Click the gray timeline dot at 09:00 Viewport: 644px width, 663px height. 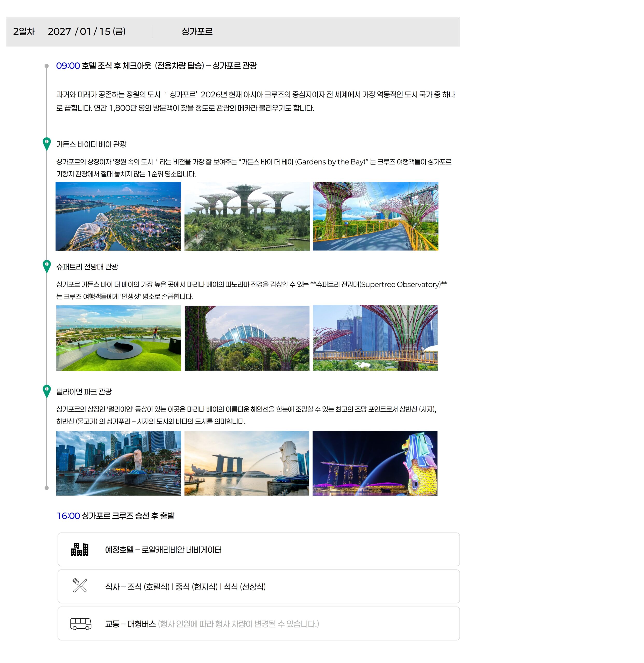click(x=47, y=66)
